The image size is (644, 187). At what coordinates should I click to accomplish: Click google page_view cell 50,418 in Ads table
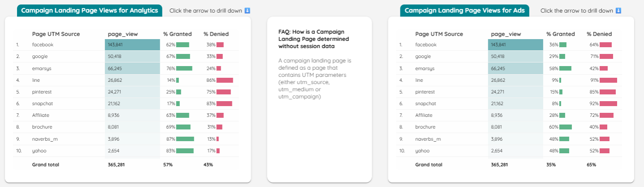pyautogui.click(x=516, y=57)
